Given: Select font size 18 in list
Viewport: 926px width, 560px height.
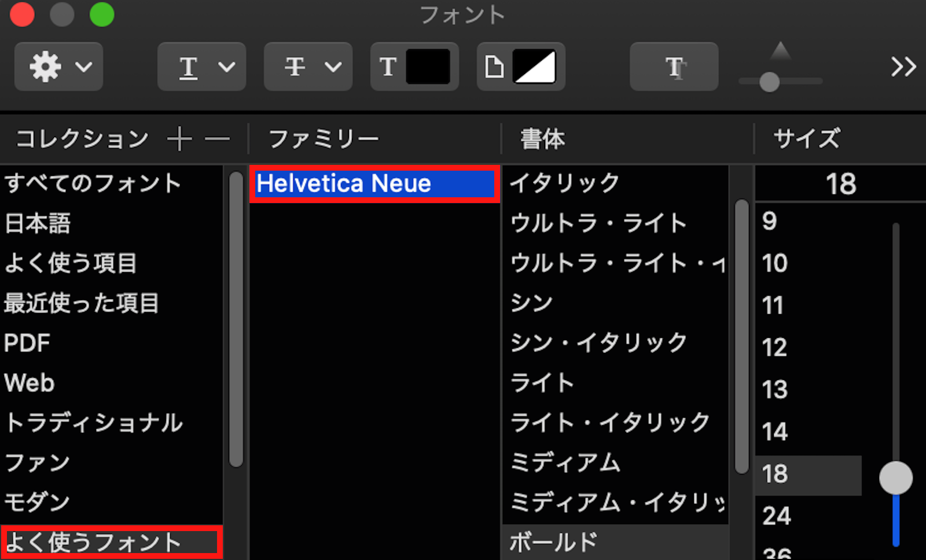Looking at the screenshot, I should pyautogui.click(x=809, y=474).
